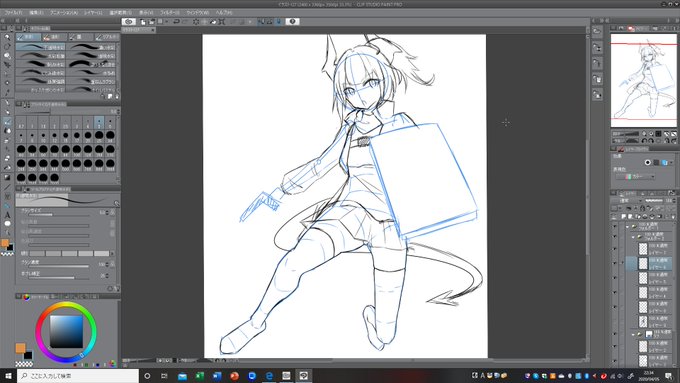Image resolution: width=680 pixels, height=383 pixels.
Task: Select the Figure line tool
Action: click(x=7, y=187)
